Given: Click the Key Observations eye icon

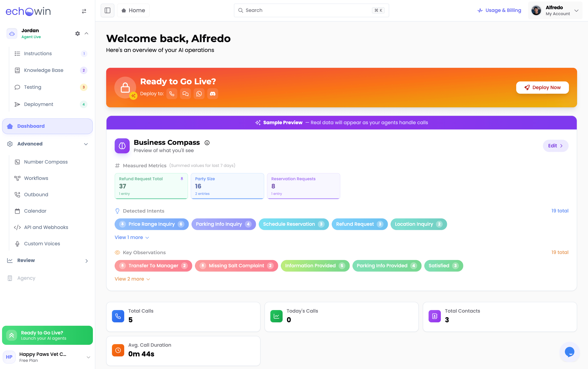Looking at the screenshot, I should [117, 253].
